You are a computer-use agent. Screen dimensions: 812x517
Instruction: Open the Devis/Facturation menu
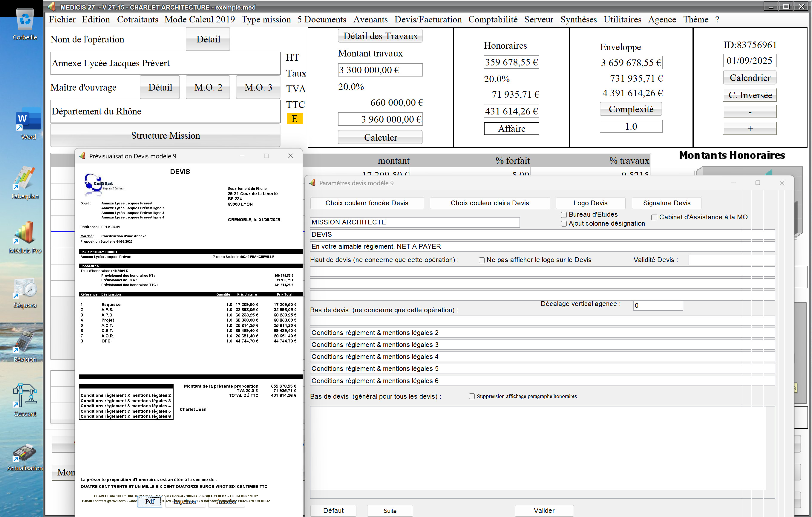click(428, 19)
